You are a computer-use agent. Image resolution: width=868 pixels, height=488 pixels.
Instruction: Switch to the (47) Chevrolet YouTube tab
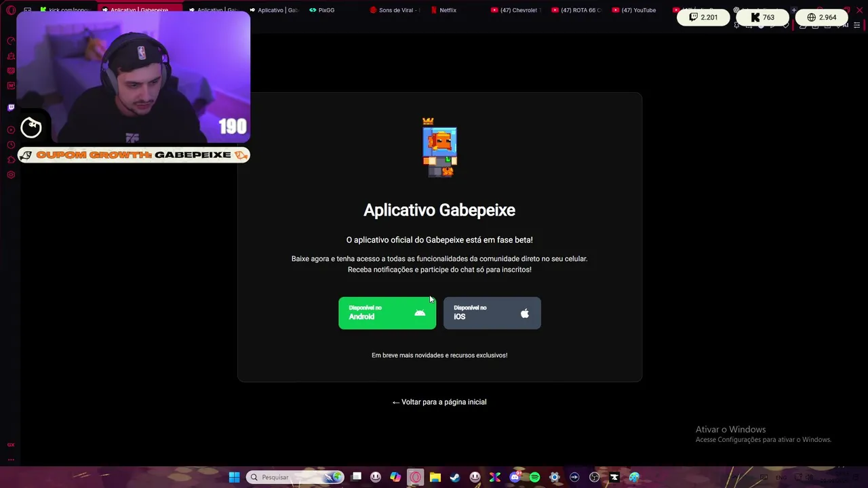click(515, 10)
